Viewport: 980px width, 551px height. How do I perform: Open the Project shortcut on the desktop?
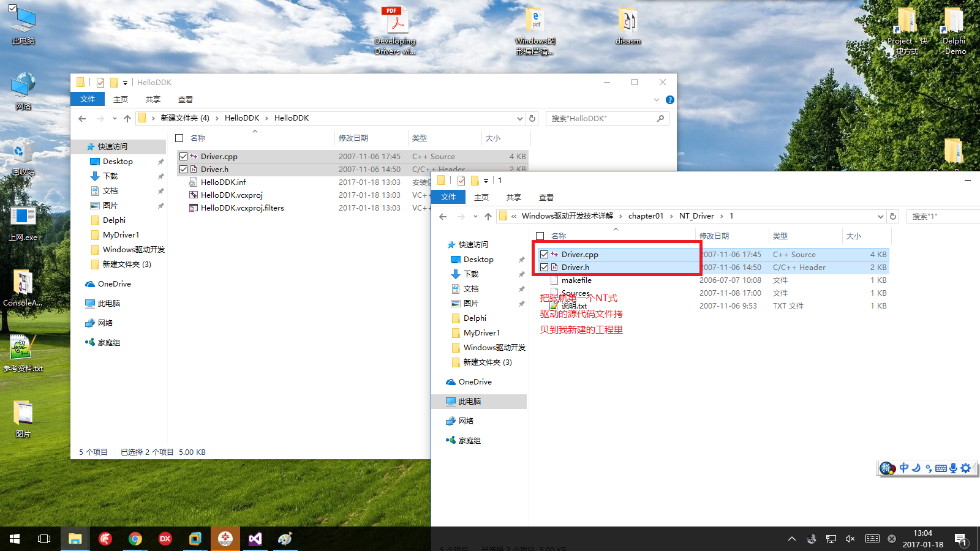tap(907, 31)
